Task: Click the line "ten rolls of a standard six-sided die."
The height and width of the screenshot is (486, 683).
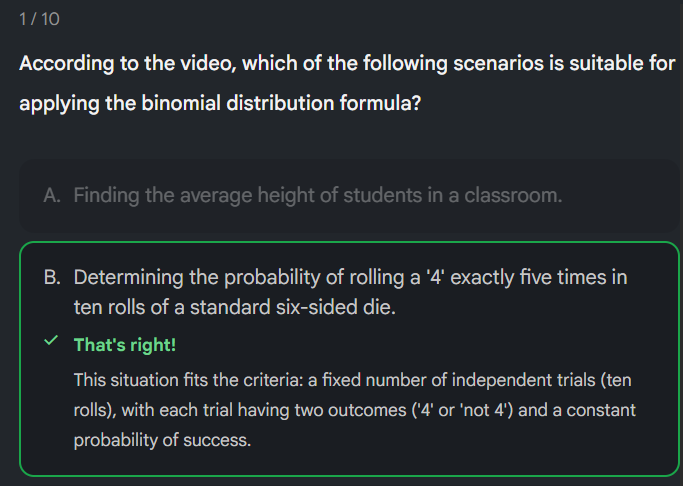Action: tap(235, 308)
